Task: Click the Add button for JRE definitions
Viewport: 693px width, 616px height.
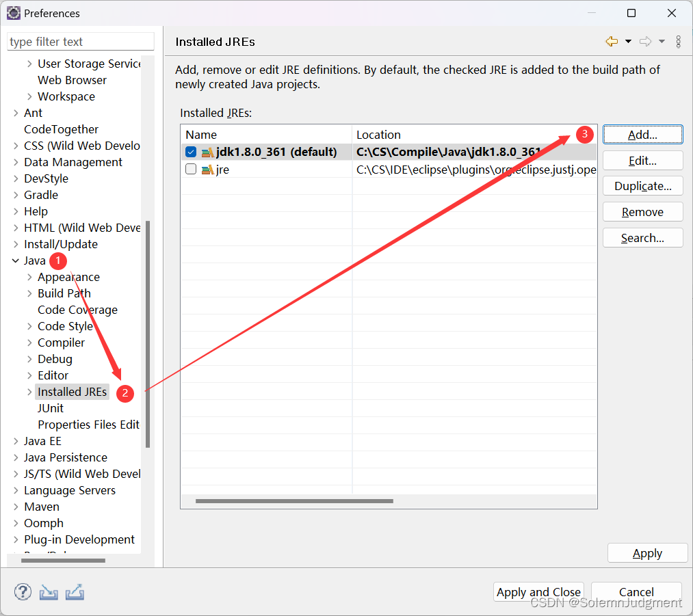Action: tap(642, 134)
